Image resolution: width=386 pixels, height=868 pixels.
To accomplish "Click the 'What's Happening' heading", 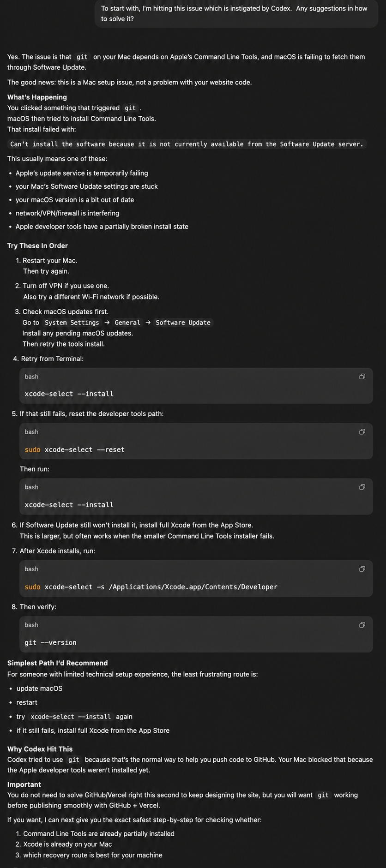I will tap(37, 97).
